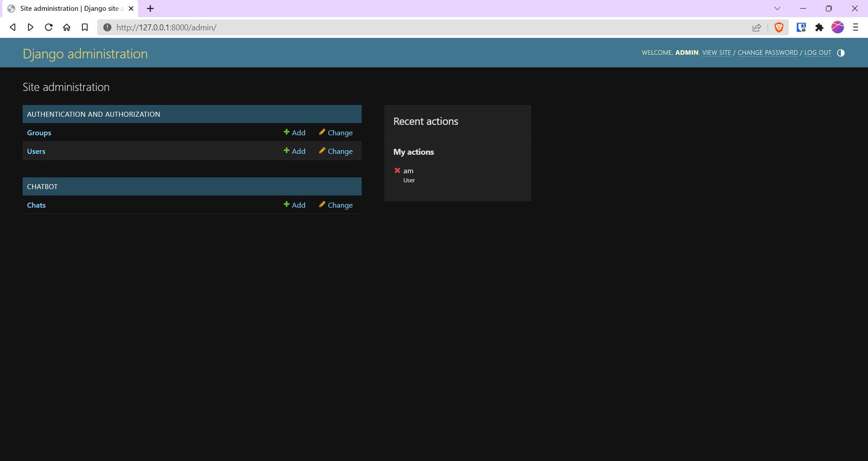
Task: Click the 'Site administration' page title
Action: pos(66,87)
